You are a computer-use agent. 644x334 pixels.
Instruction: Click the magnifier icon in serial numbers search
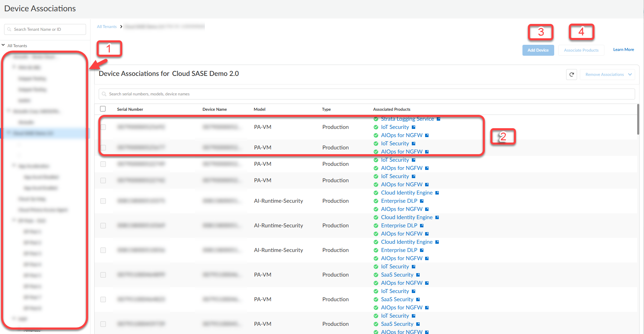(104, 94)
